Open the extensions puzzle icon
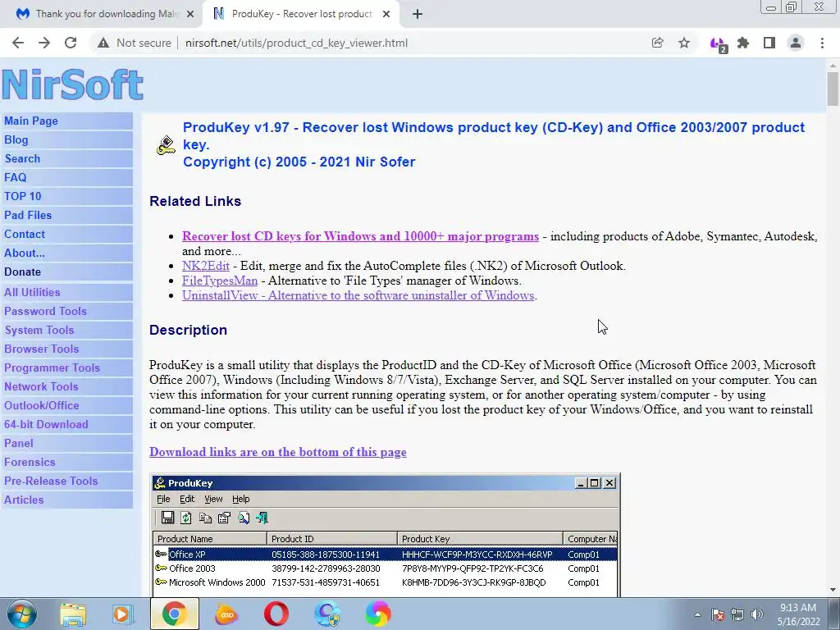This screenshot has width=840, height=630. coord(743,43)
